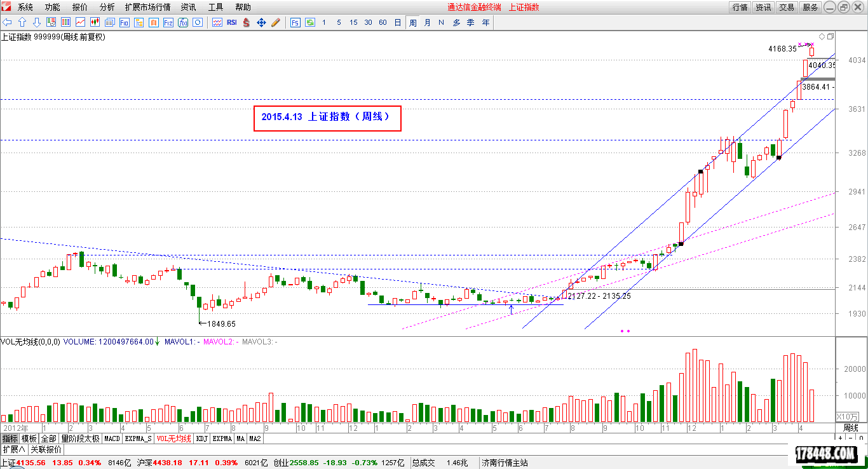This screenshot has height=469, width=868.
Task: Click the chart pane multi-window icon
Action: [831, 36]
